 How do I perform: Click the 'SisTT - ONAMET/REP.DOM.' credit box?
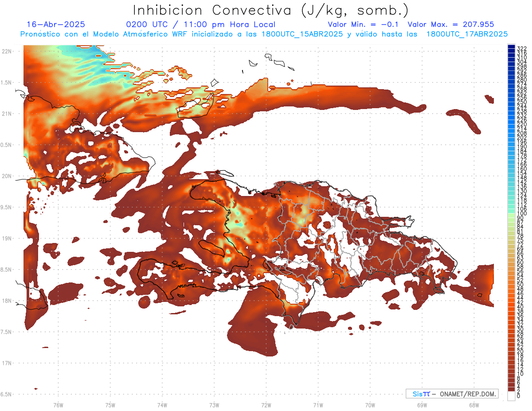pyautogui.click(x=452, y=394)
